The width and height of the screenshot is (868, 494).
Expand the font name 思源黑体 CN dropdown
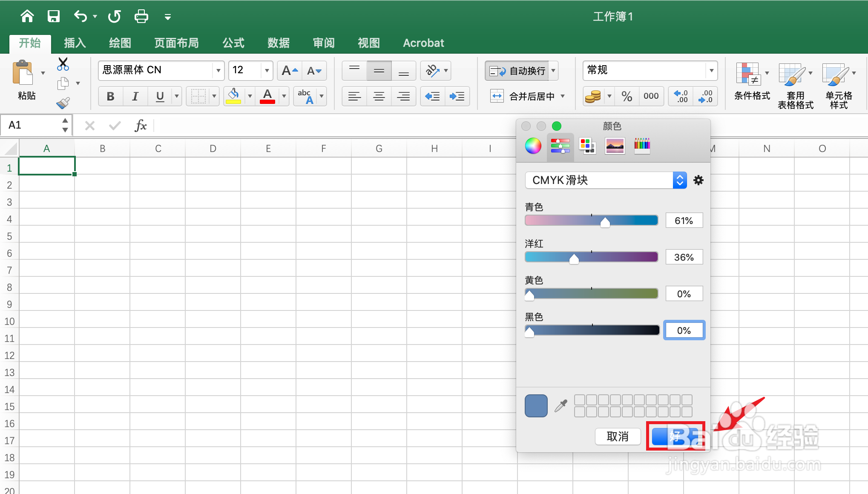(x=218, y=70)
